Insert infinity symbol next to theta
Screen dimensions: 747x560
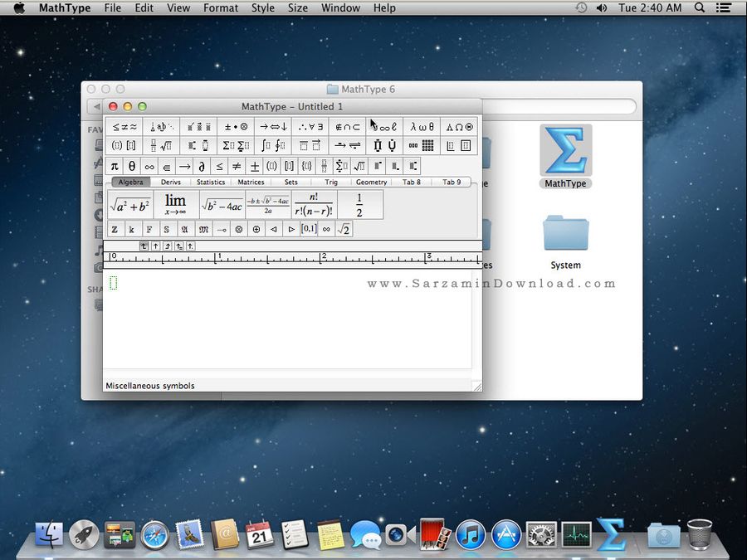click(149, 166)
